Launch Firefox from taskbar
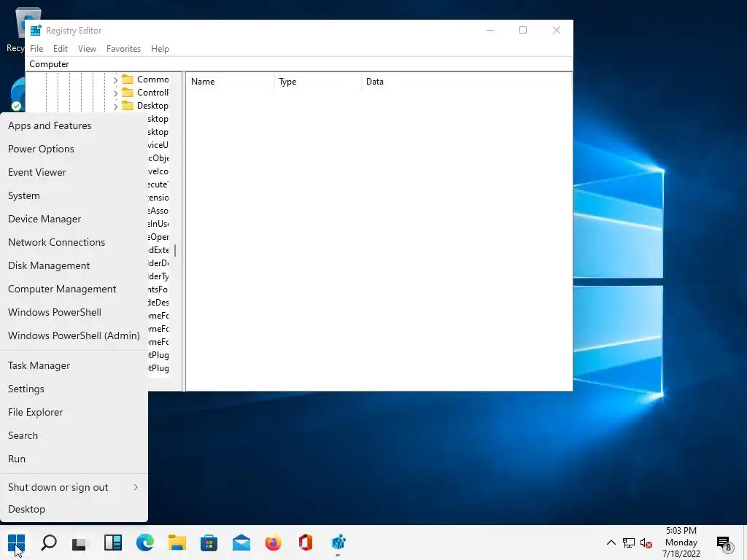The width and height of the screenshot is (747, 560). pos(273,542)
